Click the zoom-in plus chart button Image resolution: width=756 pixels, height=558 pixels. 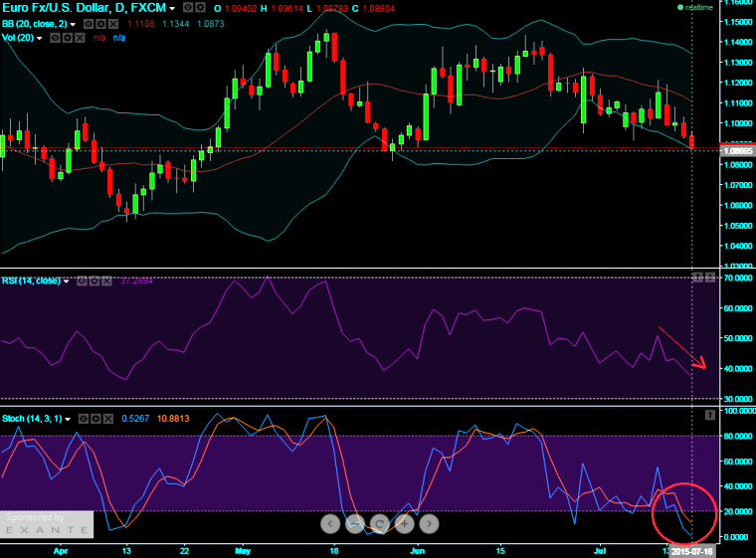404,524
